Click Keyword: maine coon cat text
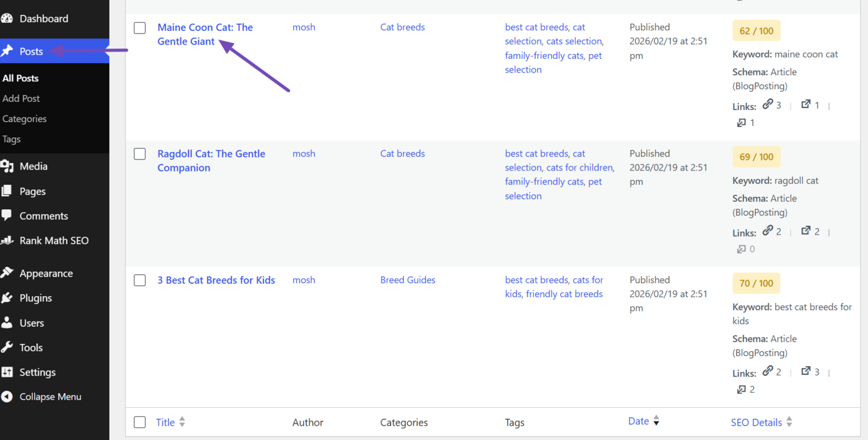The image size is (868, 440). coord(785,54)
